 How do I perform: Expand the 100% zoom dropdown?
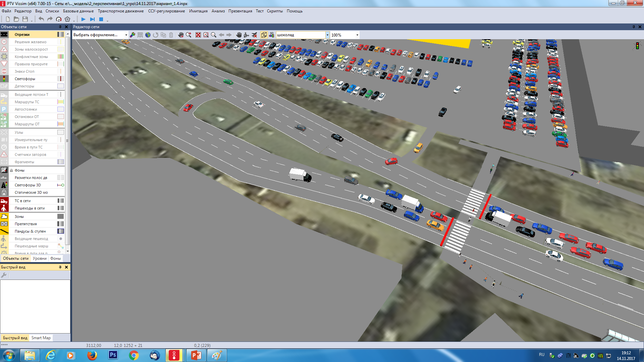point(357,35)
